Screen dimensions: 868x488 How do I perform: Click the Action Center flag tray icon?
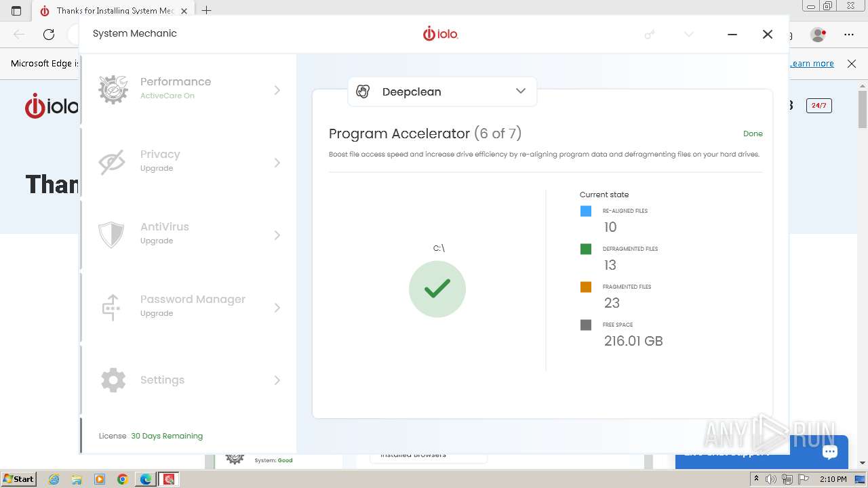pos(804,479)
